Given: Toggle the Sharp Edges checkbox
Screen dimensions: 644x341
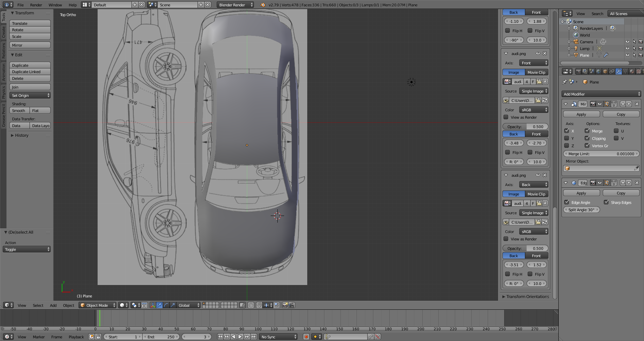Looking at the screenshot, I should point(606,202).
